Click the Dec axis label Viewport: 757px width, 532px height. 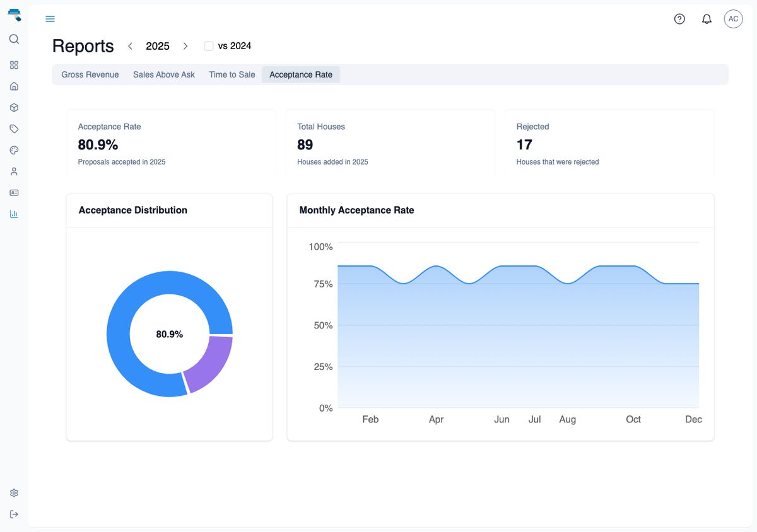pyautogui.click(x=693, y=419)
